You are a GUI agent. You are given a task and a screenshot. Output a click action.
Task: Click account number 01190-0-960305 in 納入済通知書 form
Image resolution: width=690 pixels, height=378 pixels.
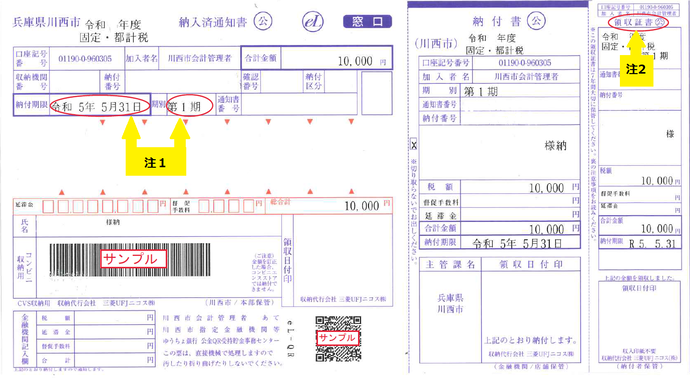coord(85,59)
